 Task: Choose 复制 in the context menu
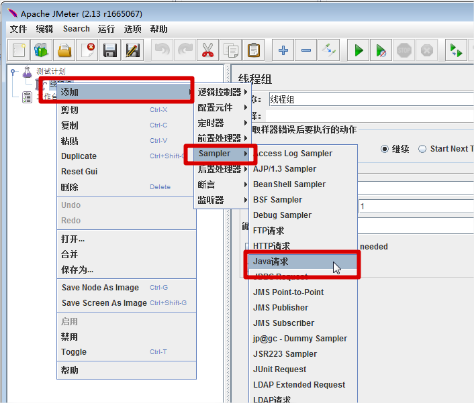pos(126,125)
